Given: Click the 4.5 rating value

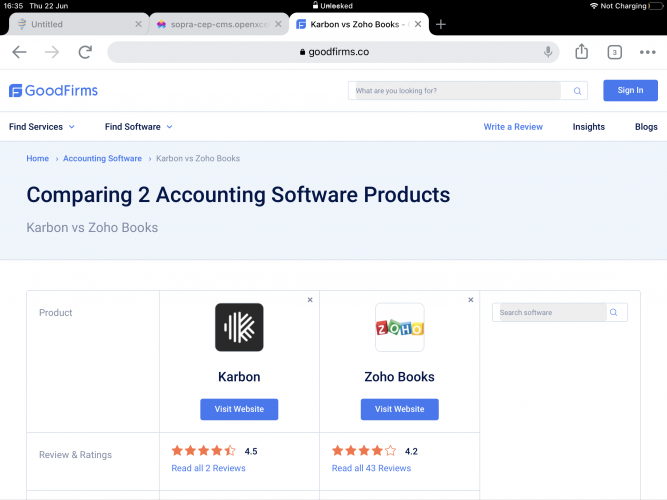Looking at the screenshot, I should coord(251,451).
